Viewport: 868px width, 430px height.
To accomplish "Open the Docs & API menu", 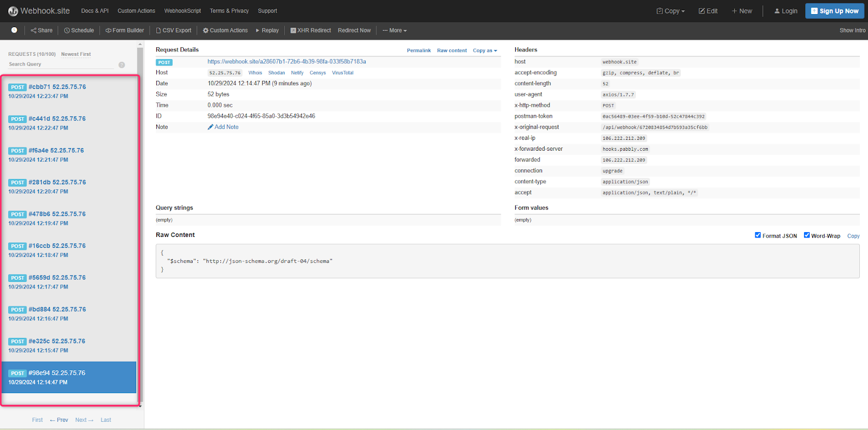I will [95, 11].
